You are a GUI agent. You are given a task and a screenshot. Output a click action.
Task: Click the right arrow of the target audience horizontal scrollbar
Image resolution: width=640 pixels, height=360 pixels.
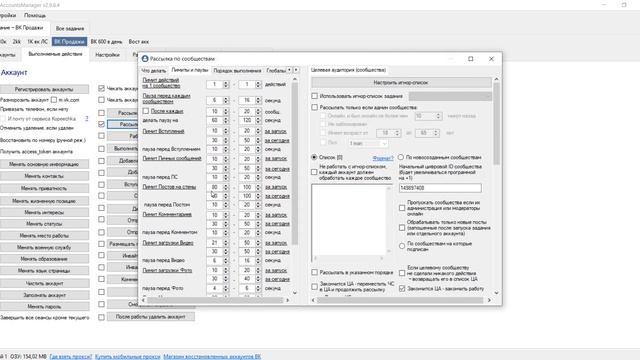[x=489, y=300]
